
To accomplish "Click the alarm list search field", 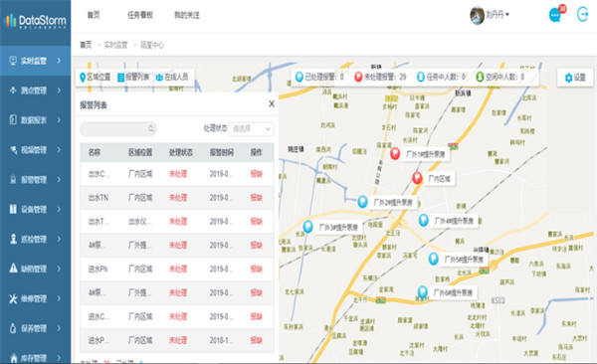I will [118, 128].
